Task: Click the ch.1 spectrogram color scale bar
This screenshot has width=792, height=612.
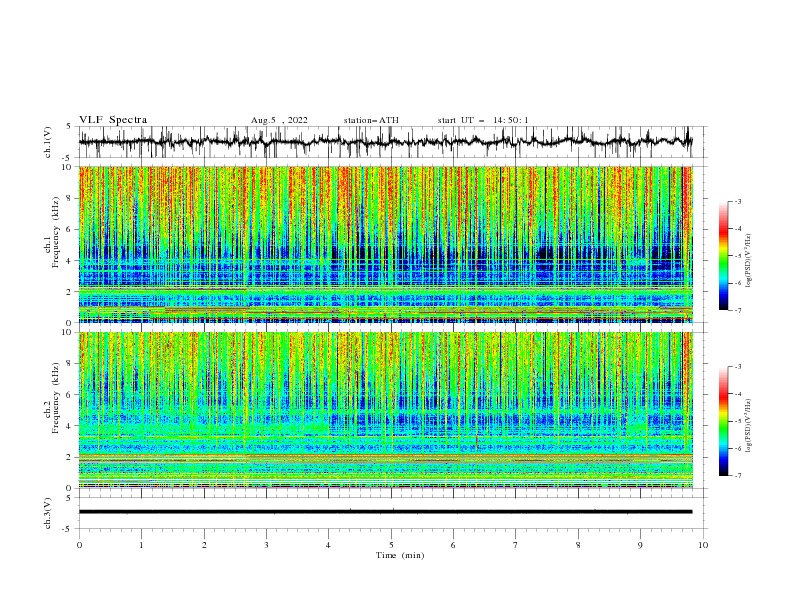Action: coord(724,256)
